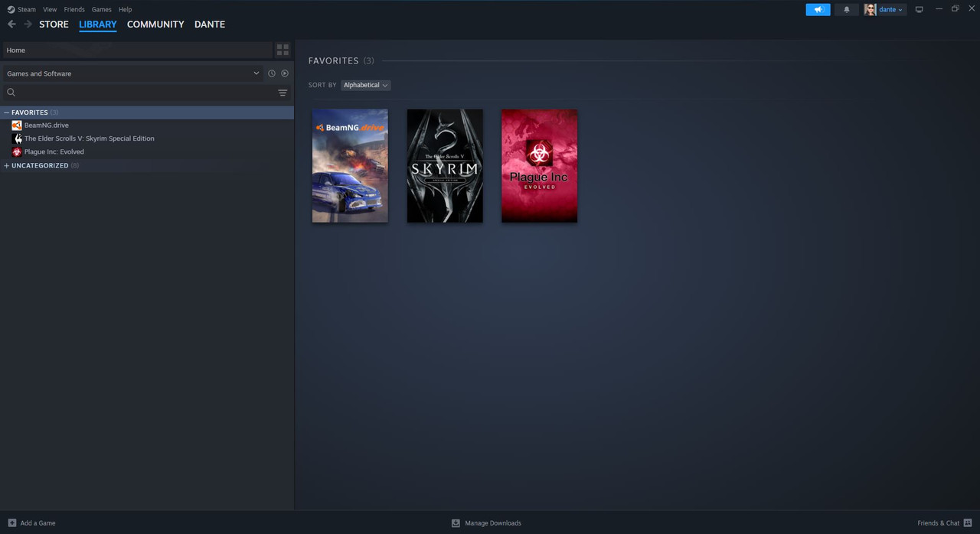Click the Steam logo menu
980x534 pixels.
click(21, 9)
